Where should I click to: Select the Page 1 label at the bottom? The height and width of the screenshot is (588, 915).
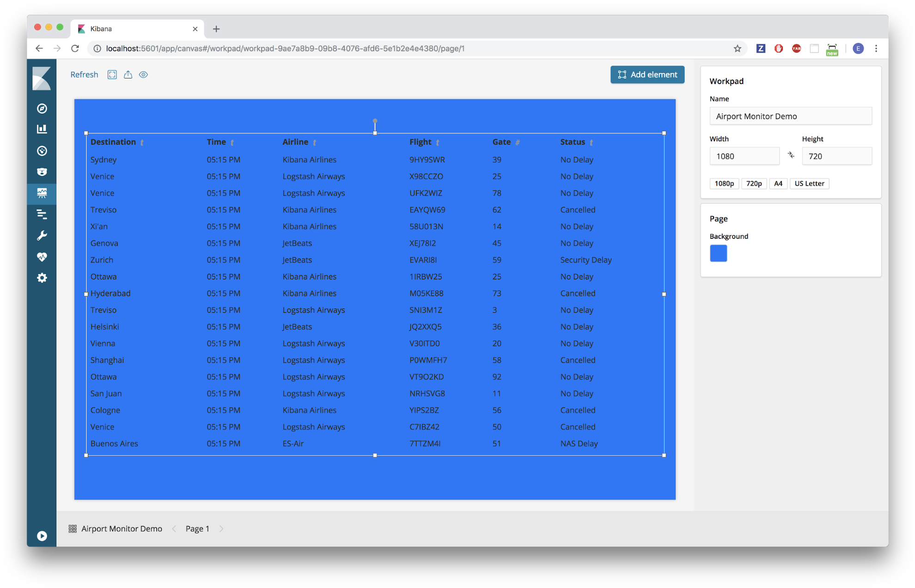197,528
